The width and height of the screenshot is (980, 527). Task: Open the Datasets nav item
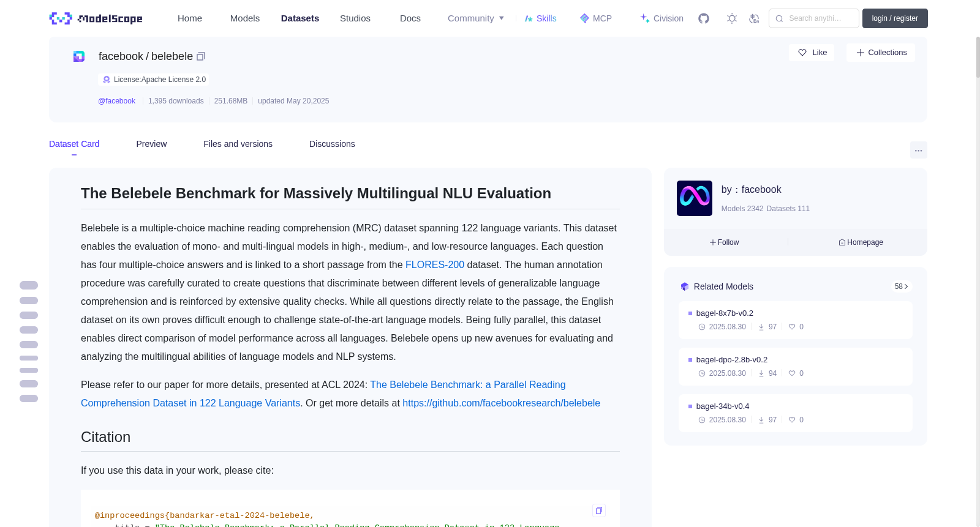click(300, 18)
